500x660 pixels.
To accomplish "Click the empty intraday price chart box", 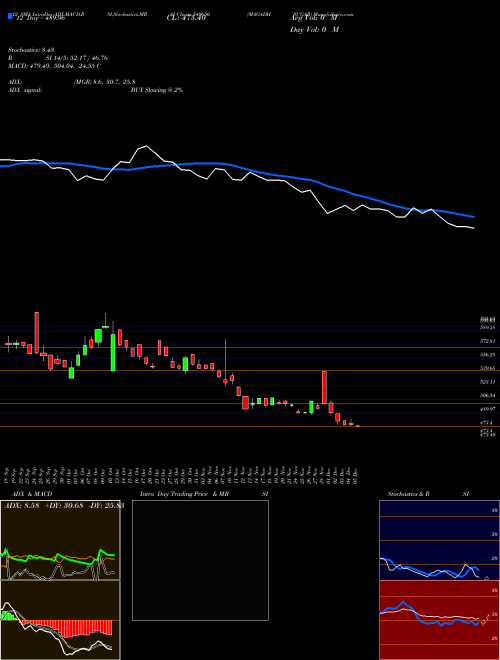I will (x=200, y=560).
